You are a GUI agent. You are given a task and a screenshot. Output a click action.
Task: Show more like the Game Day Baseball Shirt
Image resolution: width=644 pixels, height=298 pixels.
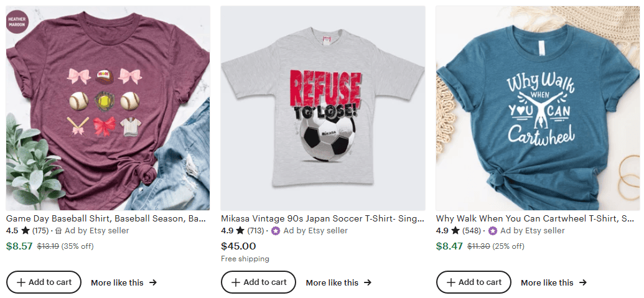point(123,282)
